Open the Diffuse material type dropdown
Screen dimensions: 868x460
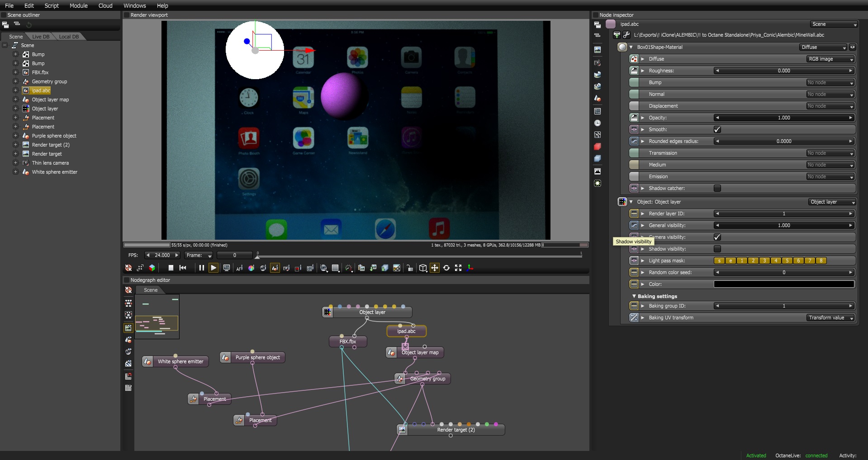[823, 47]
